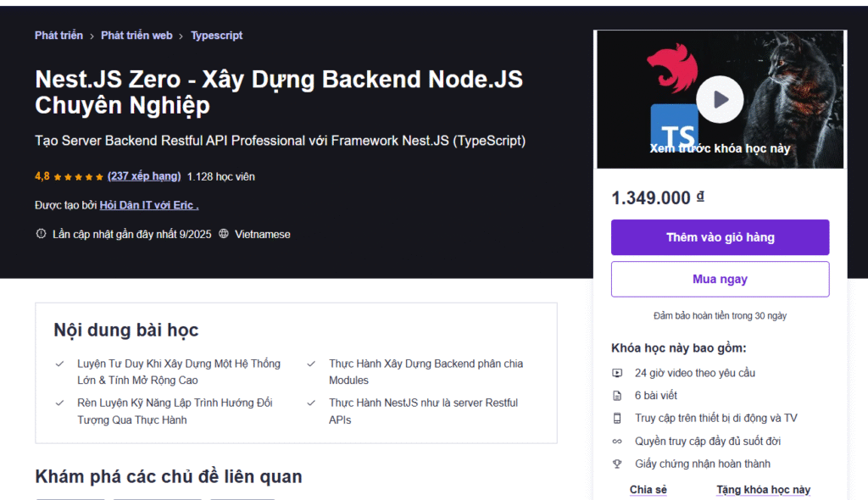868x500 pixels.
Task: Play the course preview video
Action: (x=720, y=100)
